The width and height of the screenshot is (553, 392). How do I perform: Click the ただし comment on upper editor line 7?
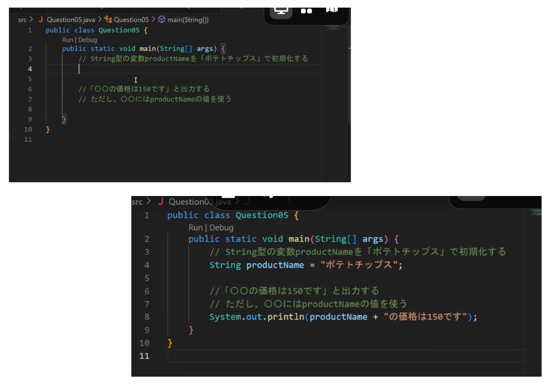coord(155,99)
